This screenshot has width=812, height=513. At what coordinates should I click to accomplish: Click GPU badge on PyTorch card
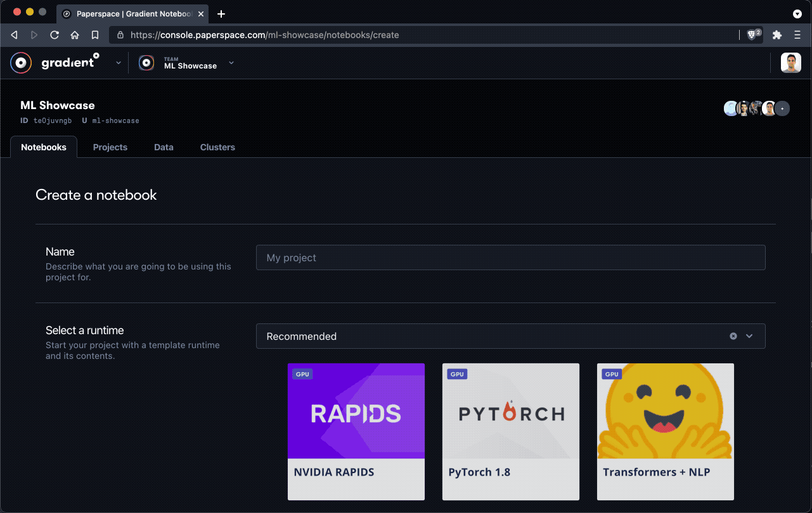pos(457,374)
